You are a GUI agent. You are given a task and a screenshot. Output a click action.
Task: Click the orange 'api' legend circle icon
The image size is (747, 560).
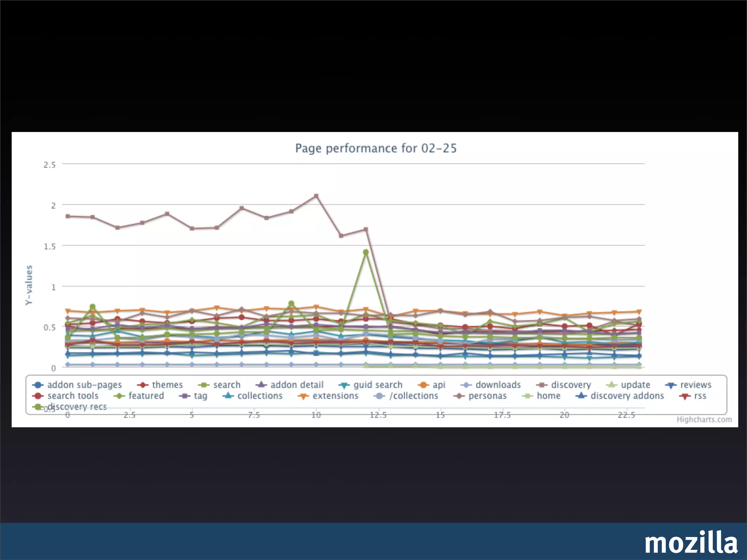coord(423,385)
